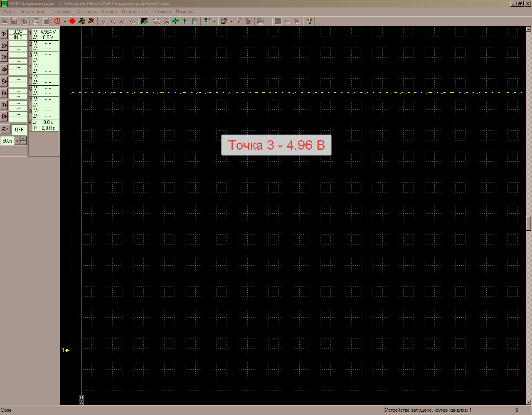532x415 pixels.
Task: Click the yellow question mark help icon
Action: tap(309, 21)
